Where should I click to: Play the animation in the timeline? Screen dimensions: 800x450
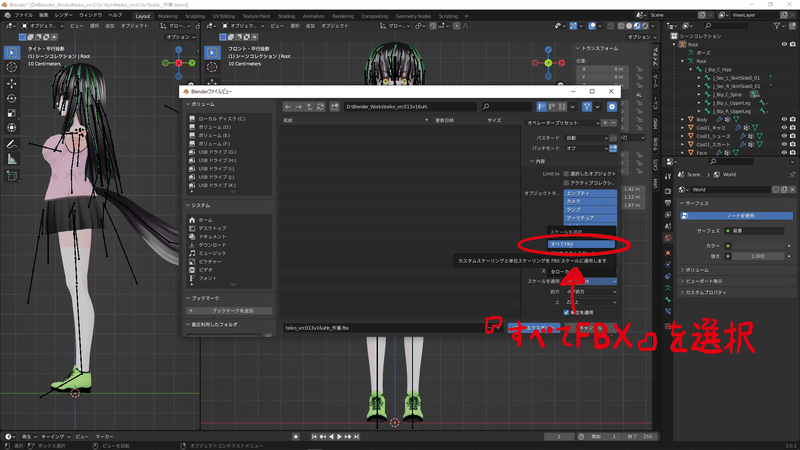coord(339,437)
